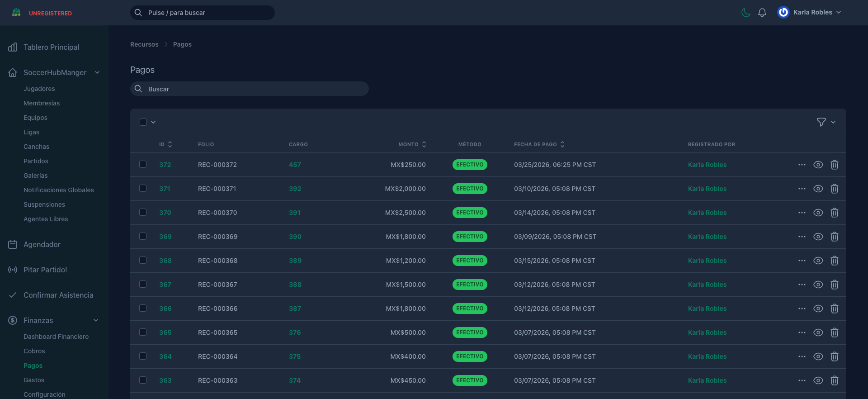Viewport: 868px width, 399px height.
Task: Delete payment REC-000372 with trash icon
Action: [835, 165]
